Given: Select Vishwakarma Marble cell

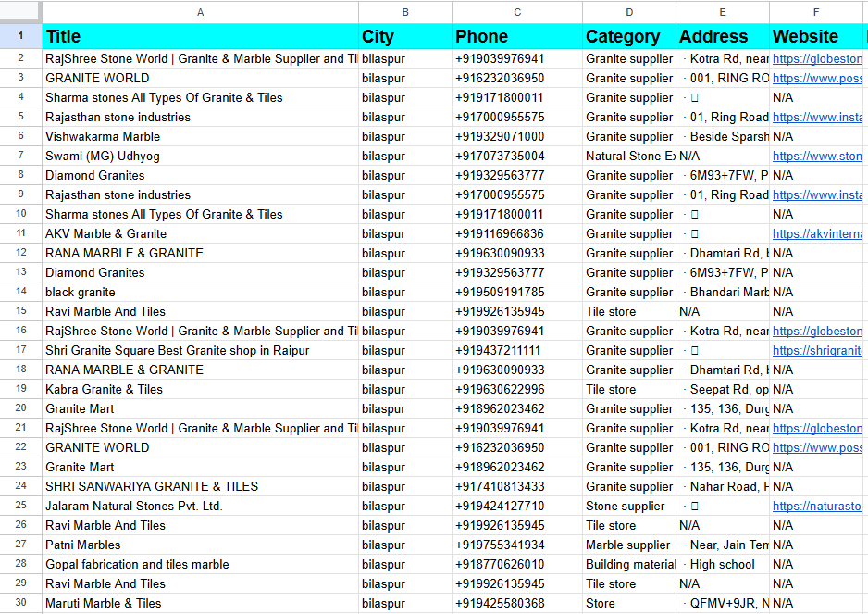Looking at the screenshot, I should click(x=201, y=136).
